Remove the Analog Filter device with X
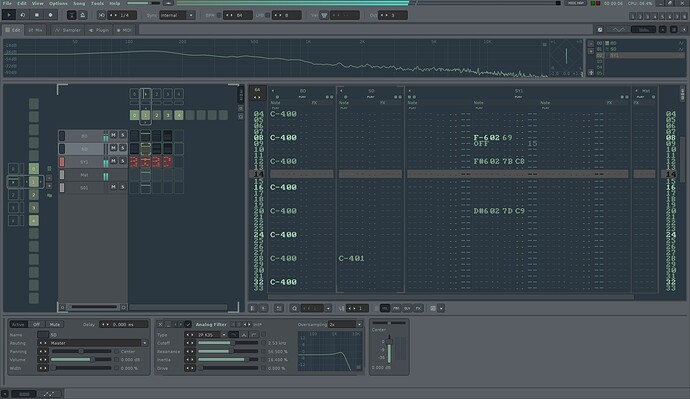This screenshot has width=690, height=399. 160,324
